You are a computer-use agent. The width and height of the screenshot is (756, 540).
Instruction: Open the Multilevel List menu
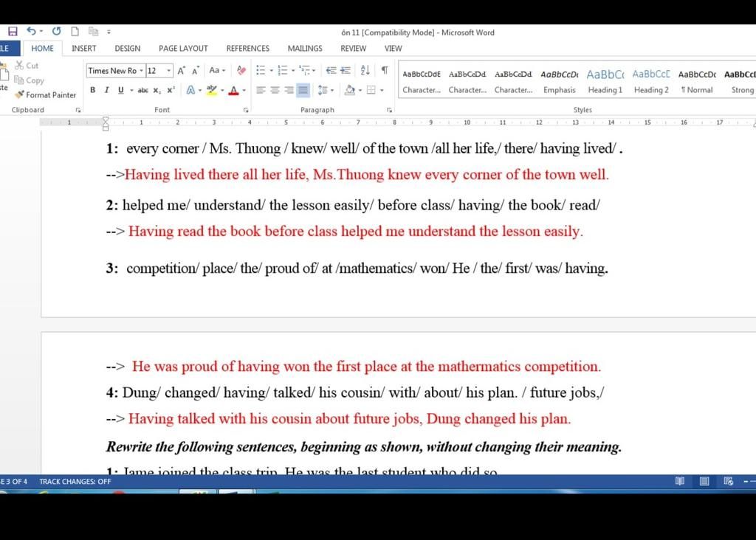pyautogui.click(x=306, y=70)
